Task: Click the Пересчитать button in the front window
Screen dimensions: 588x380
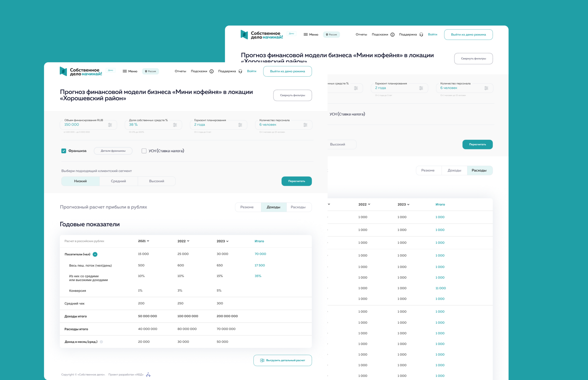Action: pyautogui.click(x=297, y=181)
